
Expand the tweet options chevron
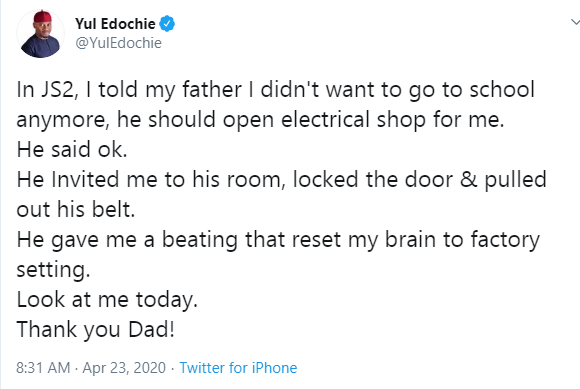[x=575, y=22]
